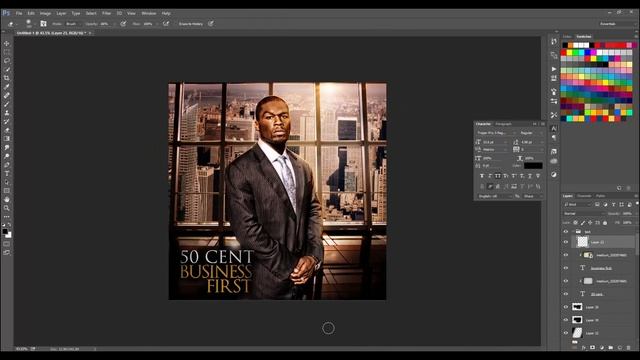The height and width of the screenshot is (360, 640).
Task: Open the brush preset picker
Action: [29, 24]
